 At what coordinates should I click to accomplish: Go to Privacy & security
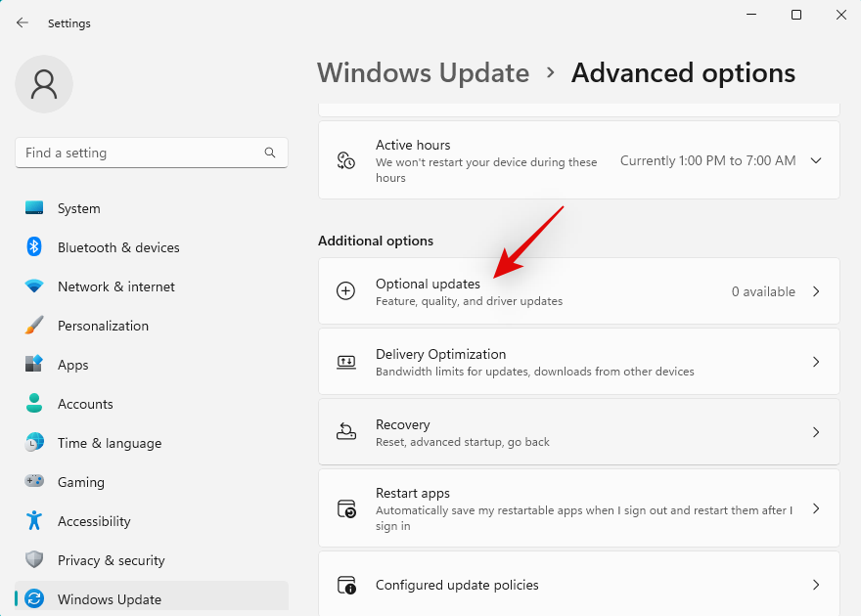152,560
